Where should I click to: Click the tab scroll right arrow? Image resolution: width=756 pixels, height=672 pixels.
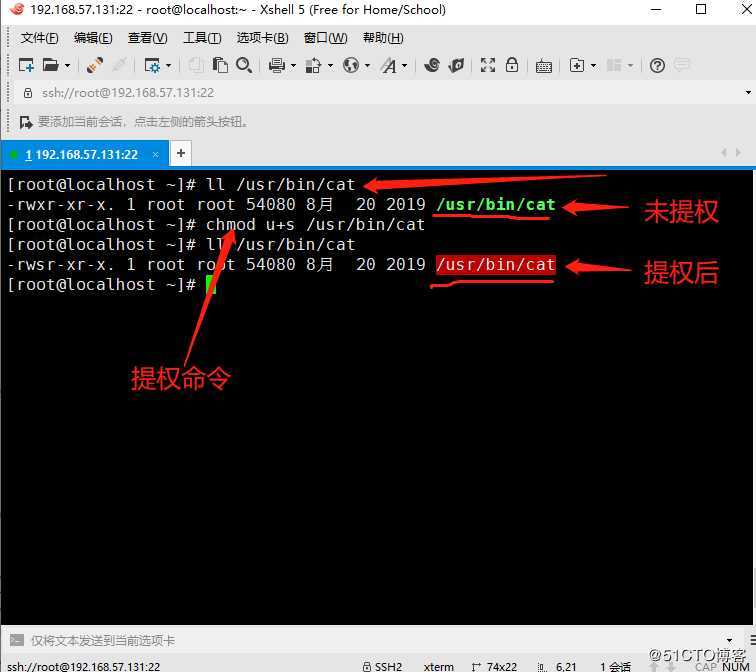(738, 153)
